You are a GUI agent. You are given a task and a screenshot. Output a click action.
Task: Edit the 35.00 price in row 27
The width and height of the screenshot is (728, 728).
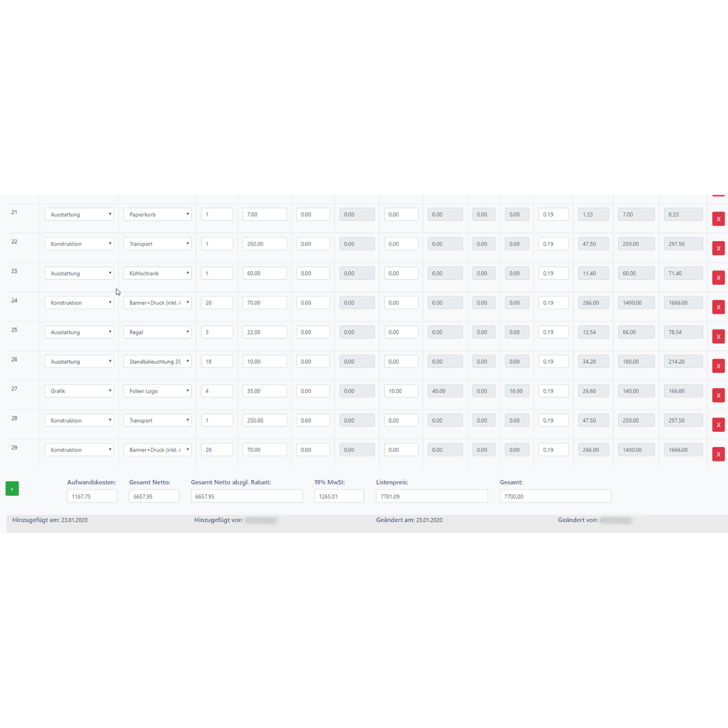click(x=265, y=391)
